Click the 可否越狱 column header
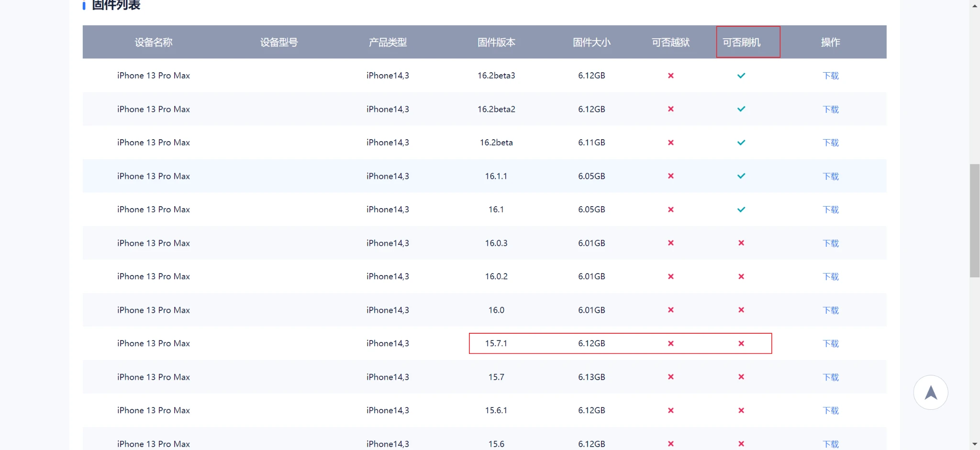980x450 pixels. 671,42
